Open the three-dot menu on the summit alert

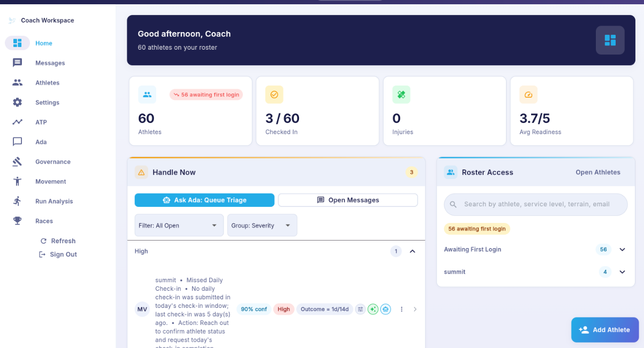tap(402, 309)
